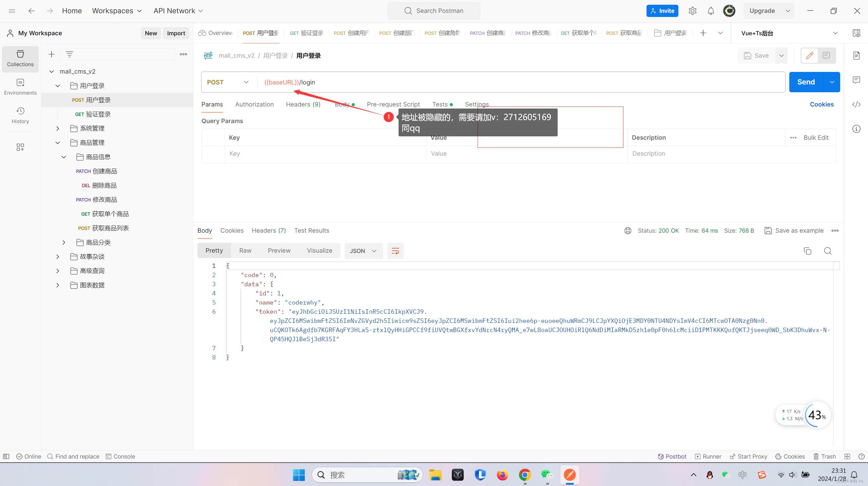Open the Test Results response tab
868x486 pixels.
[x=311, y=231]
